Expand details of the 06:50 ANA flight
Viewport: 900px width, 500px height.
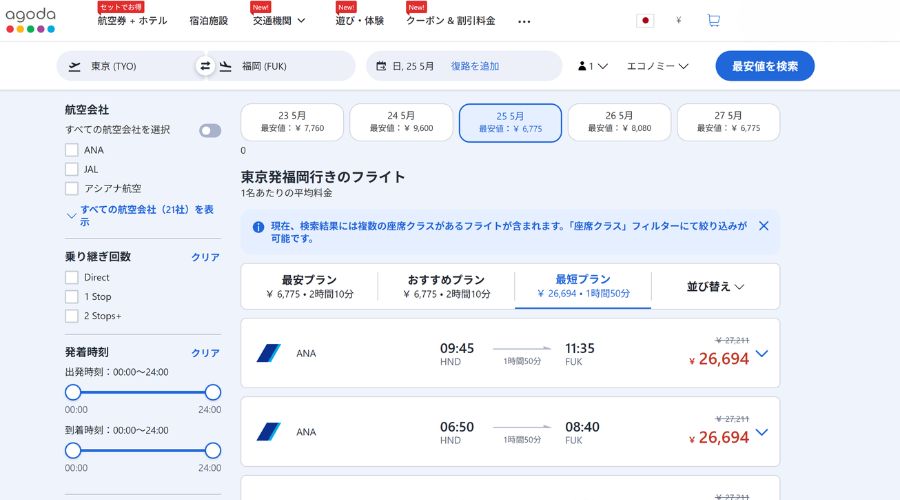[x=762, y=432]
